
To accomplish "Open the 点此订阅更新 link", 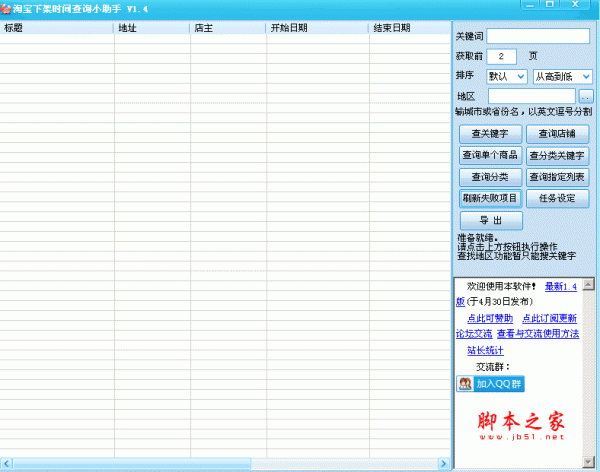I will [x=549, y=318].
